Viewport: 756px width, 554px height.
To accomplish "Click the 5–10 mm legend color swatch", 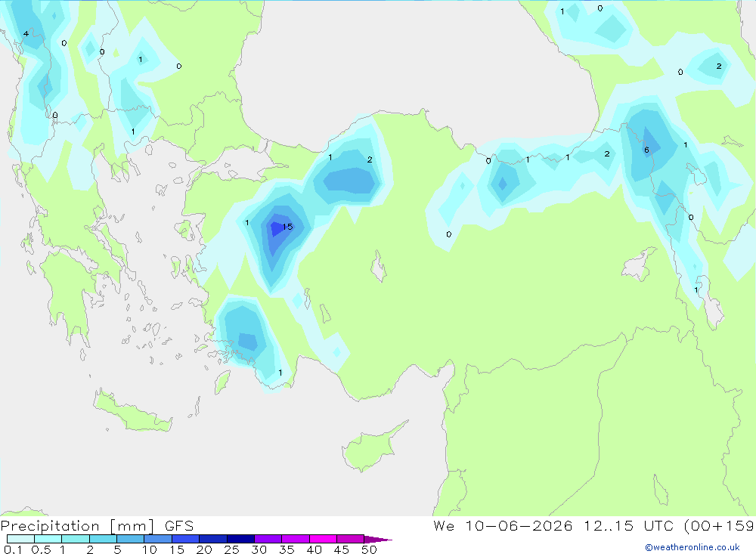I will point(130,539).
